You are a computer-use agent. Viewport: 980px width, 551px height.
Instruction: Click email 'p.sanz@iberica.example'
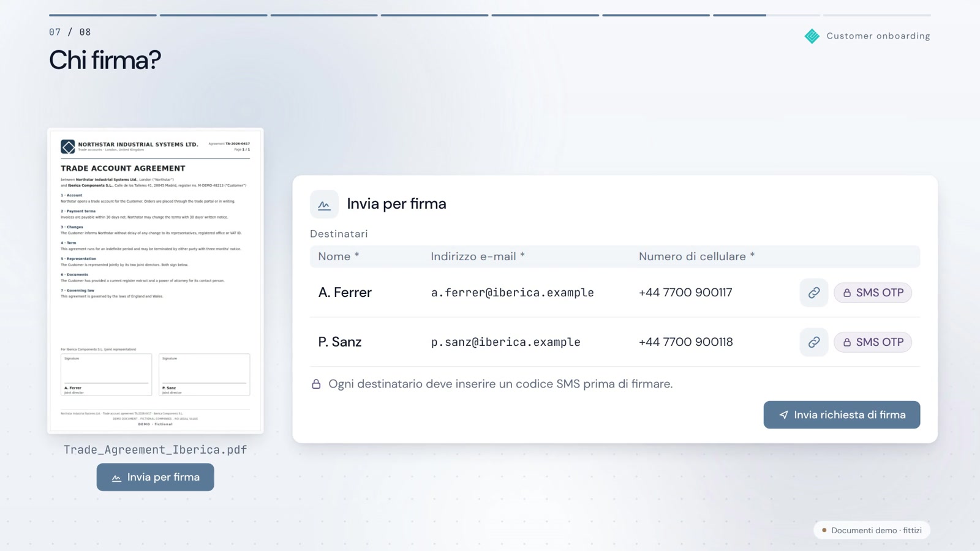pyautogui.click(x=505, y=342)
